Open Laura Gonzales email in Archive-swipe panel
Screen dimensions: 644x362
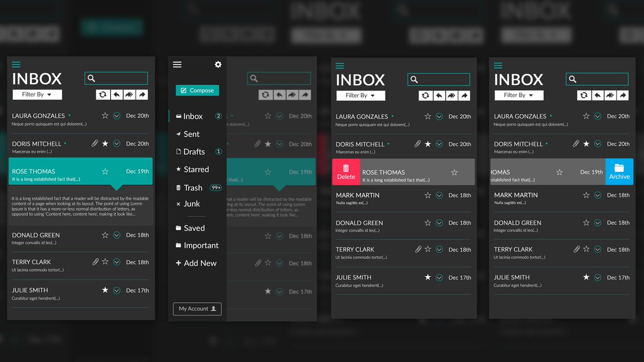point(561,120)
